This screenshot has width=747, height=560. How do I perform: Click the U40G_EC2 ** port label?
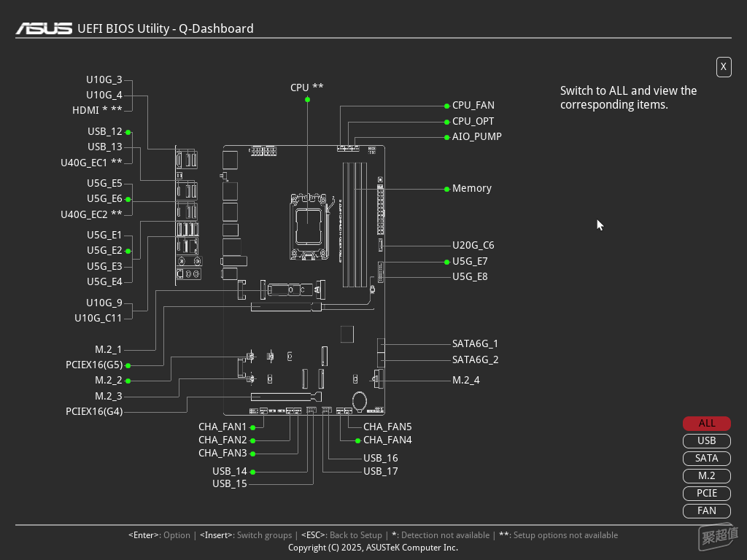[91, 215]
